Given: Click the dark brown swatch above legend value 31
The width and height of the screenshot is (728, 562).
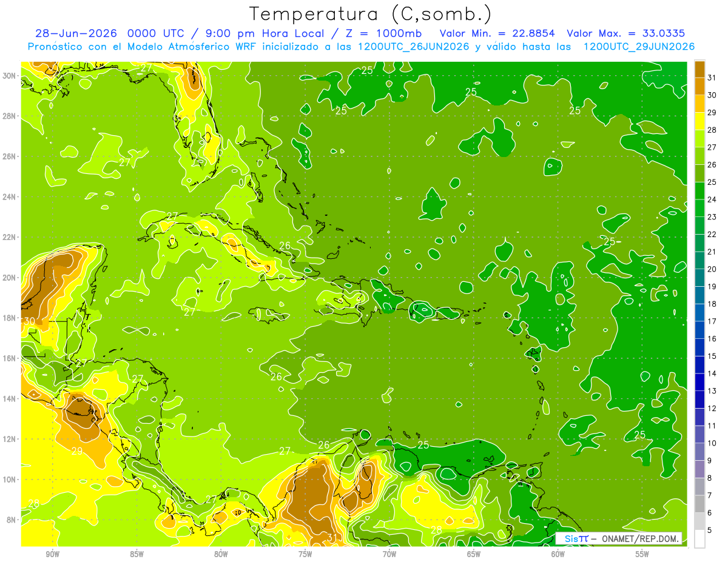Looking at the screenshot, I should pyautogui.click(x=699, y=69).
